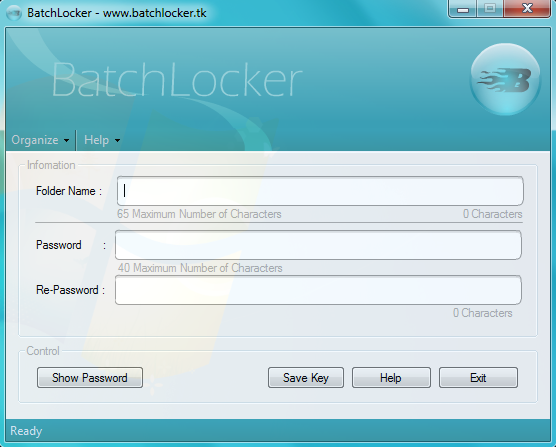Click the Save Key button
The image size is (556, 447).
[306, 378]
